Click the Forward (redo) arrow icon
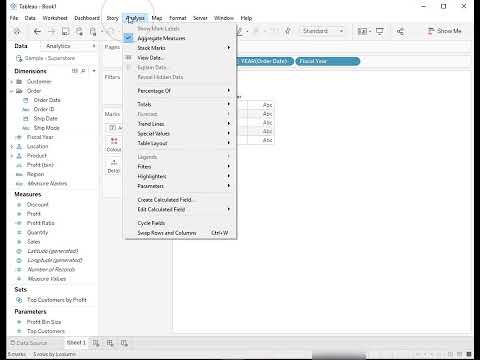Screen dimensions: 480x360 click(52, 32)
